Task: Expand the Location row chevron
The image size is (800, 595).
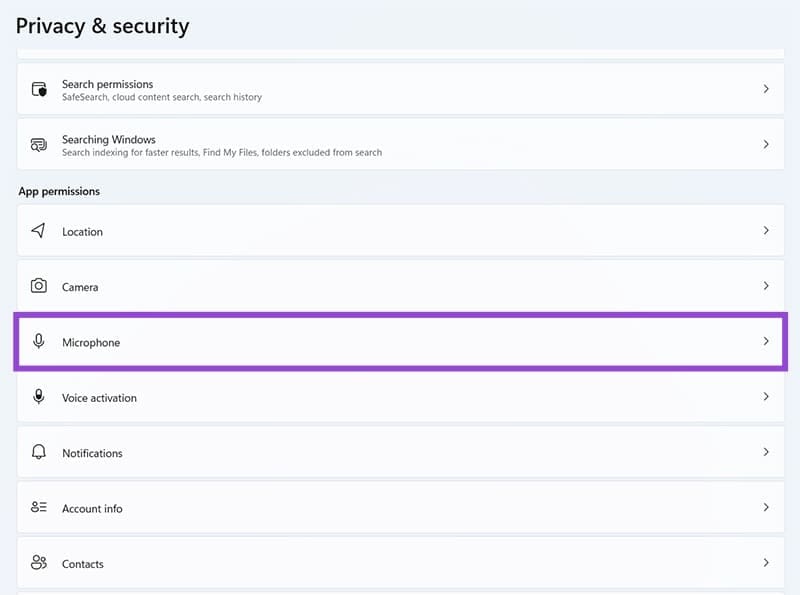Action: [766, 230]
